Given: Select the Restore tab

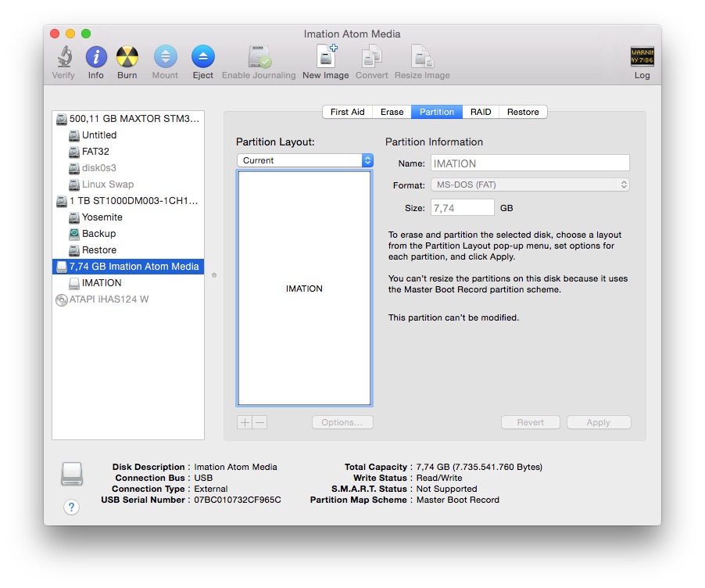Looking at the screenshot, I should pyautogui.click(x=523, y=112).
